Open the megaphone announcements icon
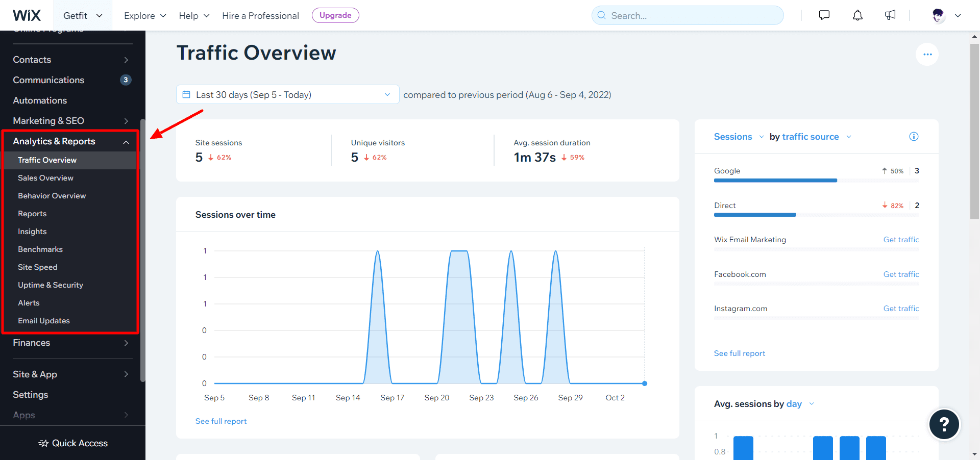Screen dimensions: 980x460 pos(890,15)
